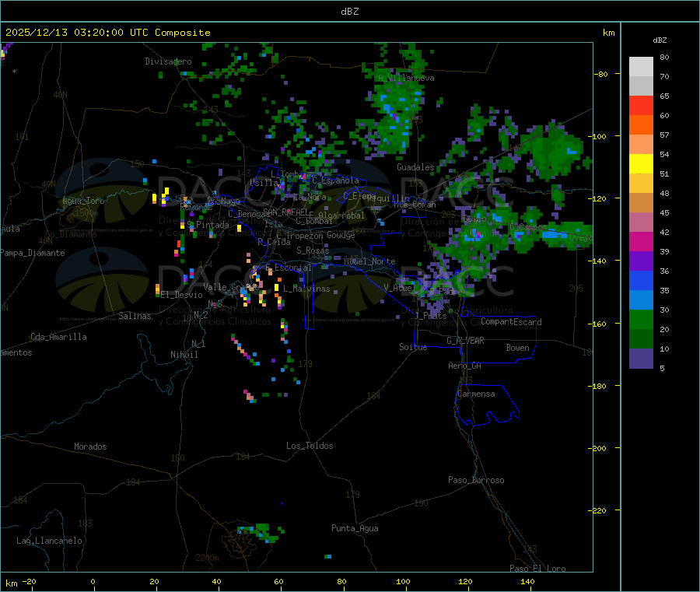
Task: Click the Los_Toldos map label
Action: [310, 446]
